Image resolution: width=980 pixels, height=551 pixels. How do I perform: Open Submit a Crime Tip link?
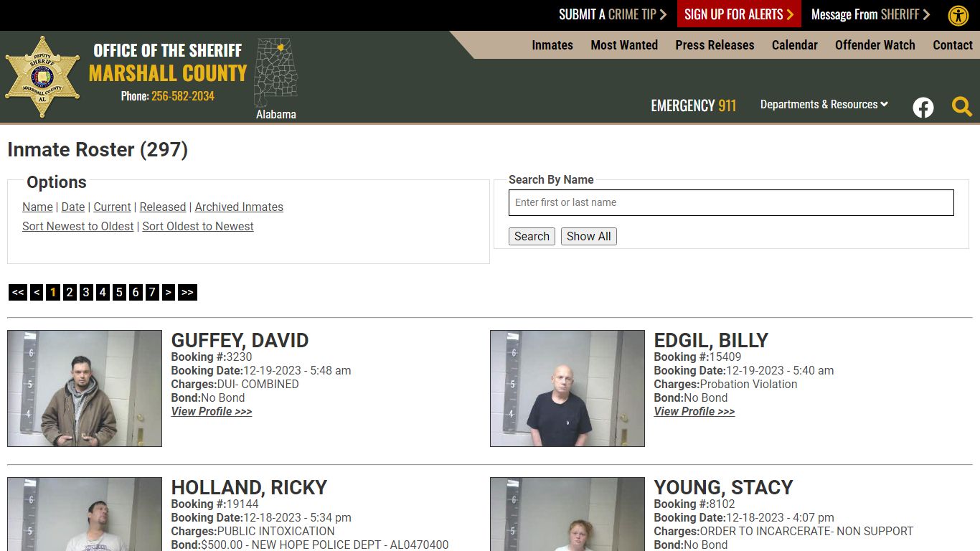coord(613,14)
